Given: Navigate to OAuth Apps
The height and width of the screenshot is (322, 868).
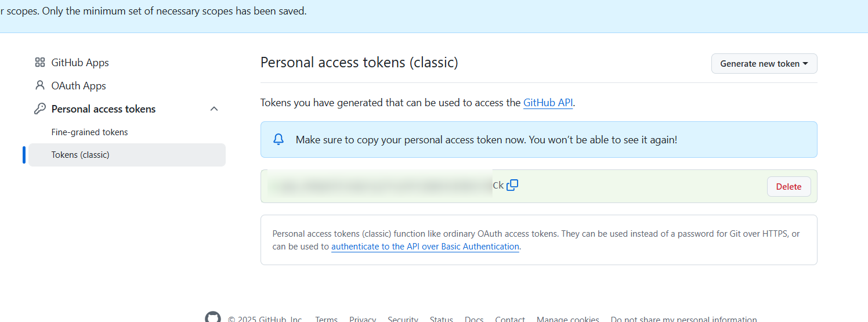Looking at the screenshot, I should [x=78, y=86].
